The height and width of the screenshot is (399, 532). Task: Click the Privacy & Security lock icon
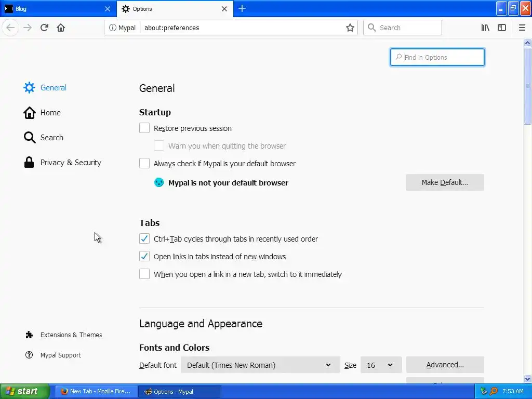click(29, 163)
